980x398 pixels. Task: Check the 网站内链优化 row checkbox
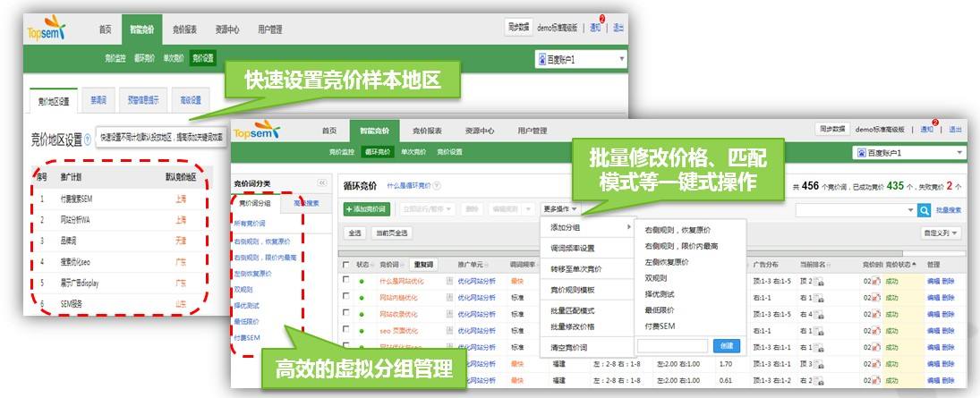coord(345,298)
